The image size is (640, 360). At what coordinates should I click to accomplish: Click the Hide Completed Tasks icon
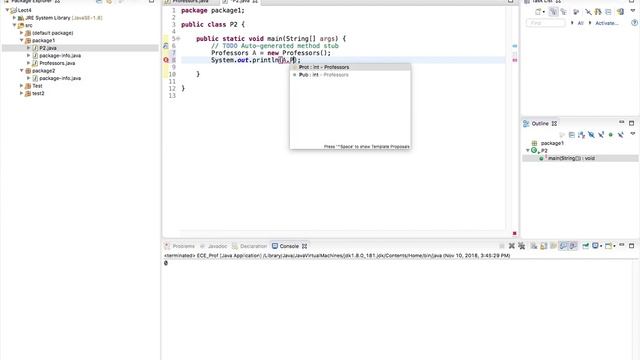point(588,12)
